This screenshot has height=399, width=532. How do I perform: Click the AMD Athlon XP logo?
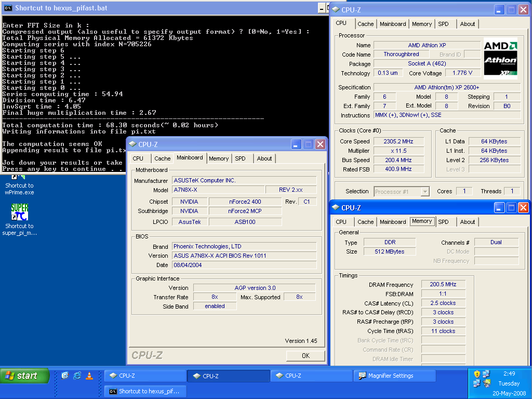[500, 58]
